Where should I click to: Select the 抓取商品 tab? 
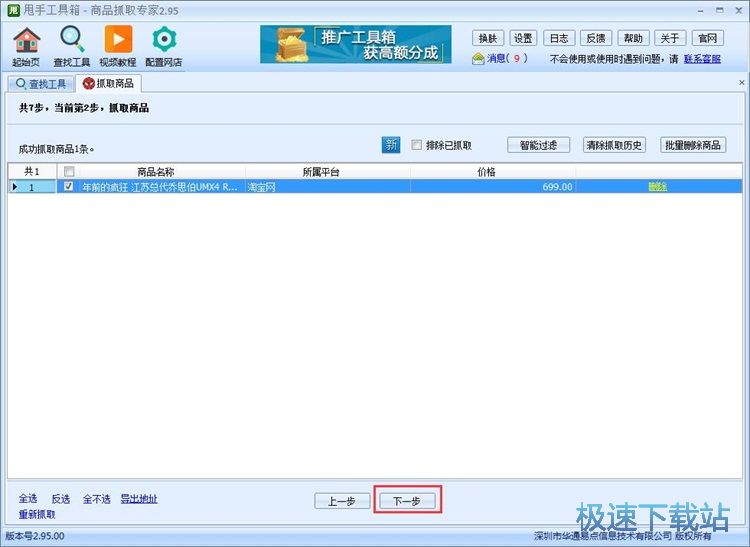(109, 83)
